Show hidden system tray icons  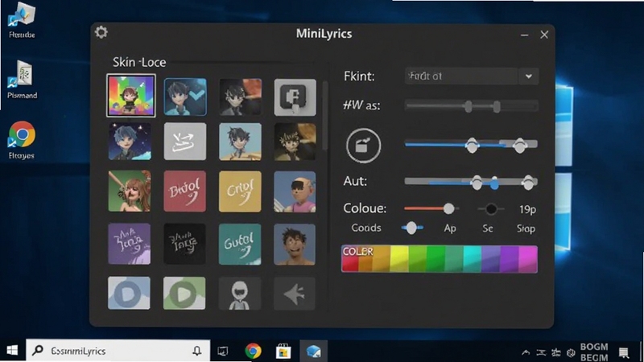pyautogui.click(x=526, y=352)
